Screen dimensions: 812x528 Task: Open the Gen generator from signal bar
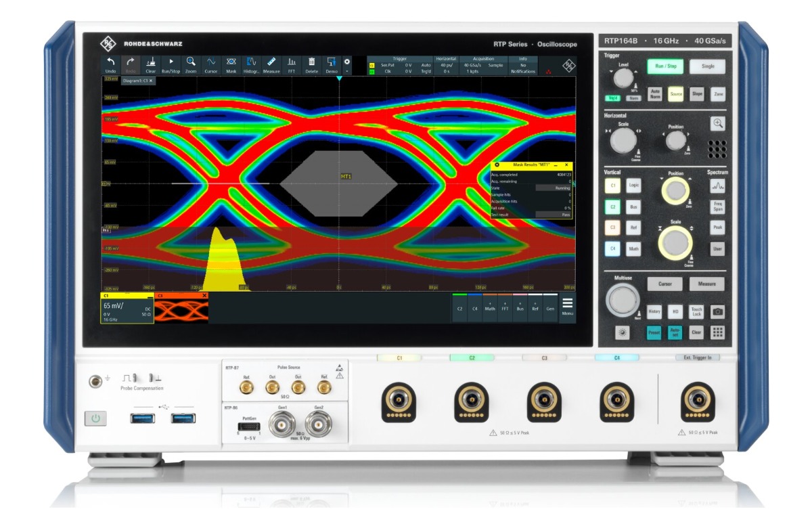click(551, 307)
